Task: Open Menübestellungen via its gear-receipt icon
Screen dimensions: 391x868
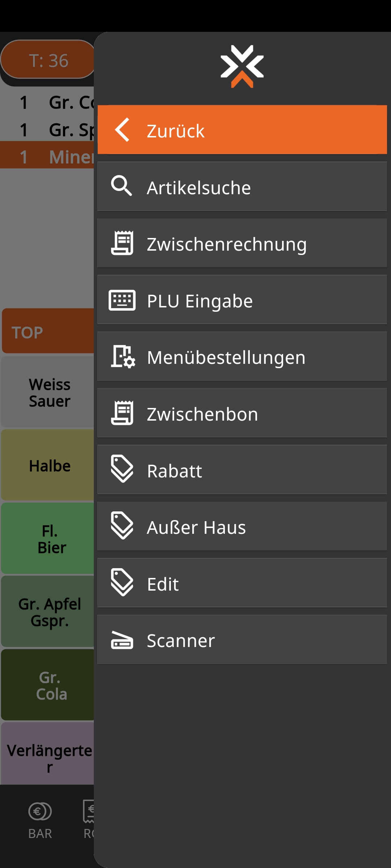Action: pos(122,357)
